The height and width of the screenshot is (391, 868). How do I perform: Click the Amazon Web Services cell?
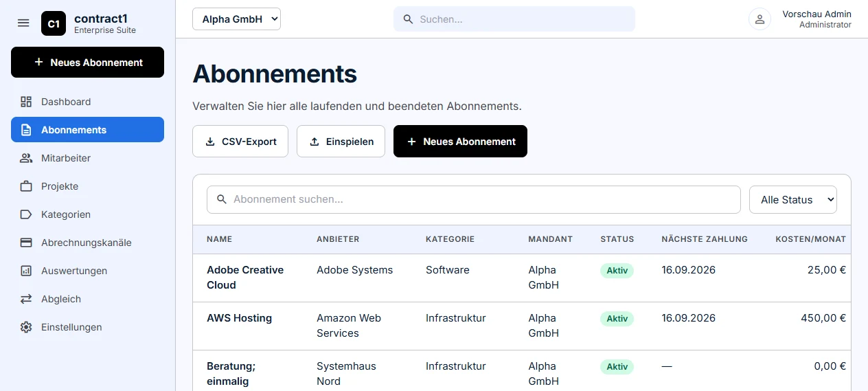(x=349, y=326)
